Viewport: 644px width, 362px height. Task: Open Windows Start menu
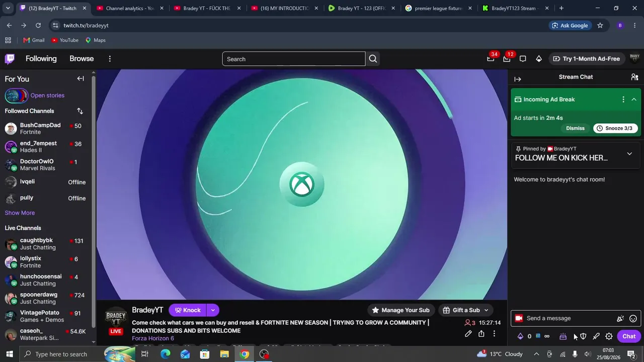pyautogui.click(x=10, y=354)
